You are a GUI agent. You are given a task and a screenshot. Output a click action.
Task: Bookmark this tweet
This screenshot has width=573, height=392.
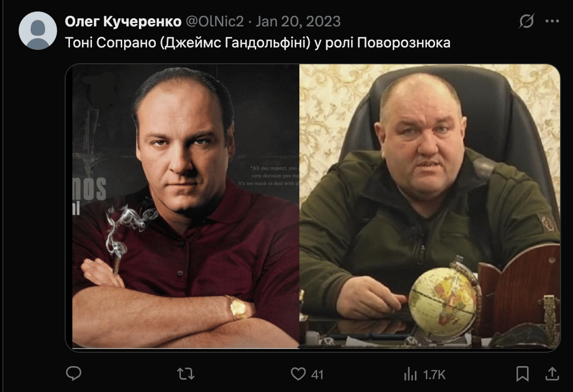pos(522,374)
